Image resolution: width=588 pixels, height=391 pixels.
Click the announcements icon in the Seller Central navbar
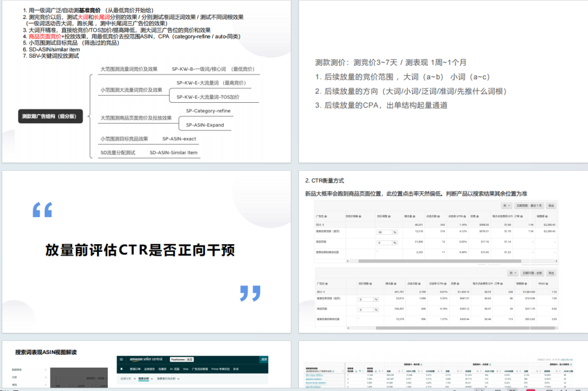[121, 369]
